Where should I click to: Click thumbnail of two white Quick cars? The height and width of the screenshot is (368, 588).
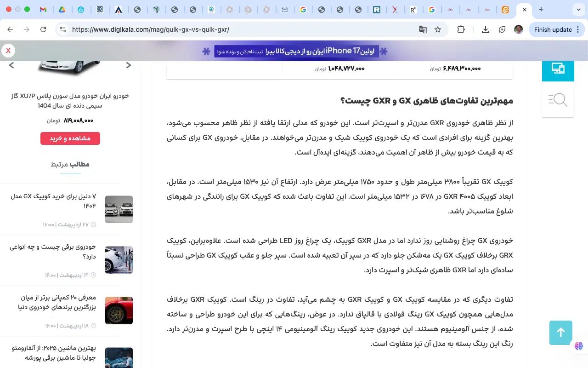pyautogui.click(x=119, y=209)
